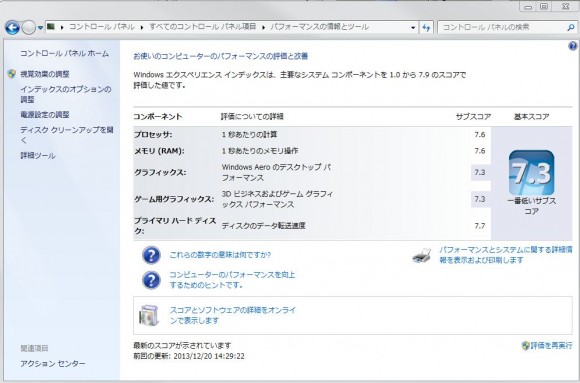Screen dimensions: 580x383
Task: Select すべてのコントロール パネル項目 breadcrumb
Action: click(203, 27)
